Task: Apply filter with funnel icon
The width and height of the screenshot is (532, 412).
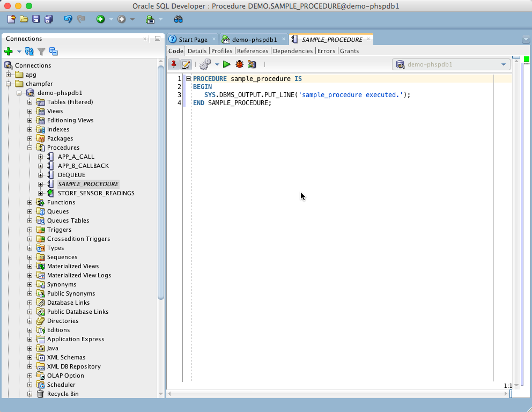Action: (41, 51)
